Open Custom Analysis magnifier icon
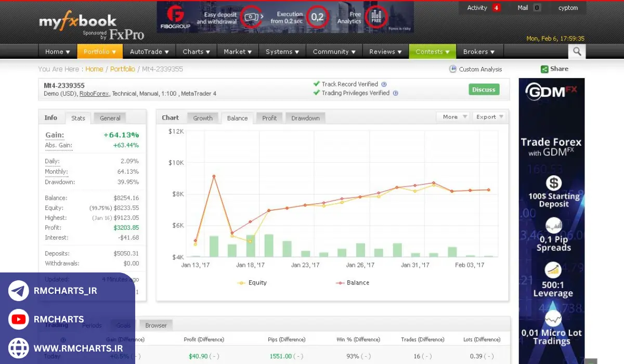Viewport: 624px width, 364px height. click(x=453, y=69)
